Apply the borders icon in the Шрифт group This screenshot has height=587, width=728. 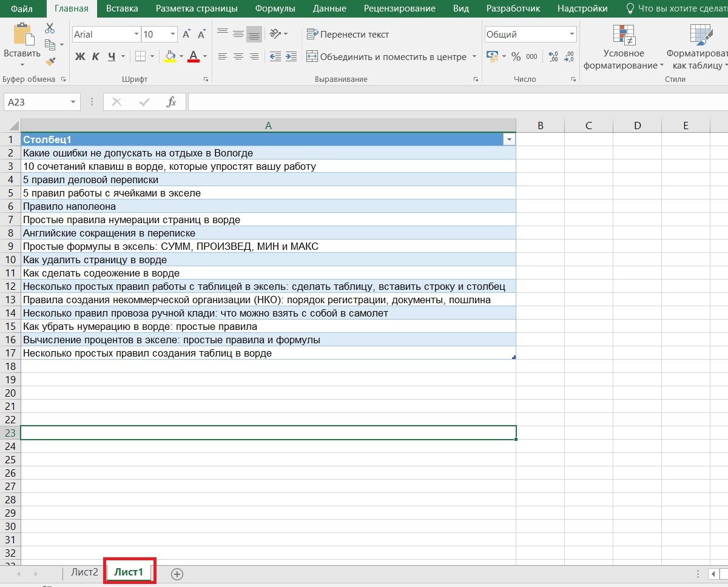(141, 56)
